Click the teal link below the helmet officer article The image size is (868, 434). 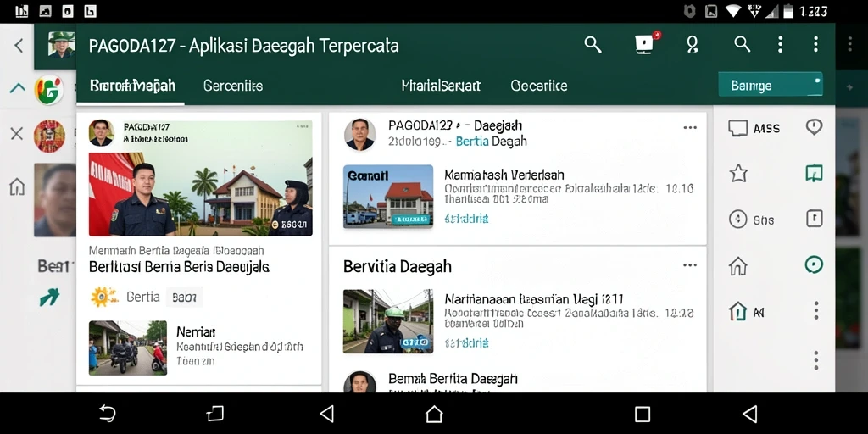[466, 343]
